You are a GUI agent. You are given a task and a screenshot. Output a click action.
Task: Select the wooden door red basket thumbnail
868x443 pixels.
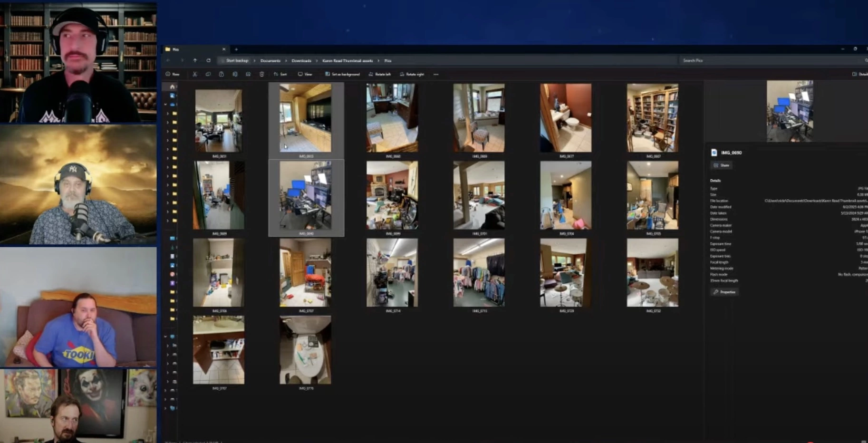click(305, 273)
